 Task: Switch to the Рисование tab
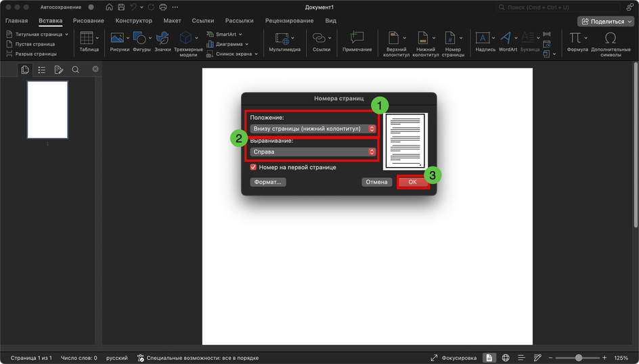tap(89, 20)
